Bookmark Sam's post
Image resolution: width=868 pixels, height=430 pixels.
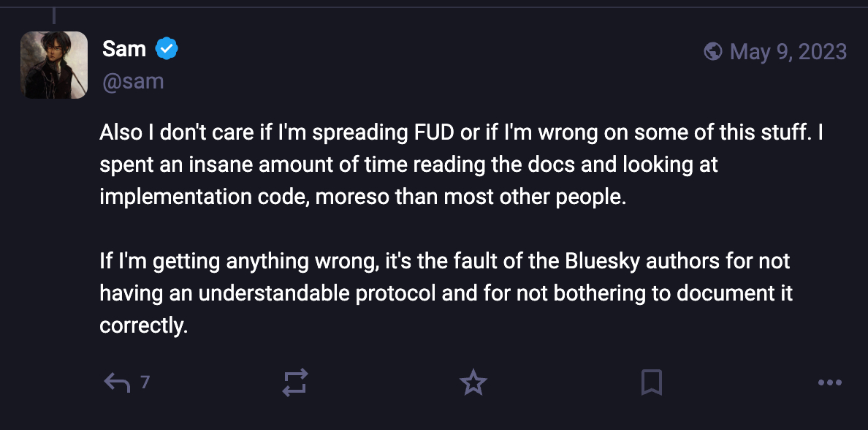coord(651,382)
